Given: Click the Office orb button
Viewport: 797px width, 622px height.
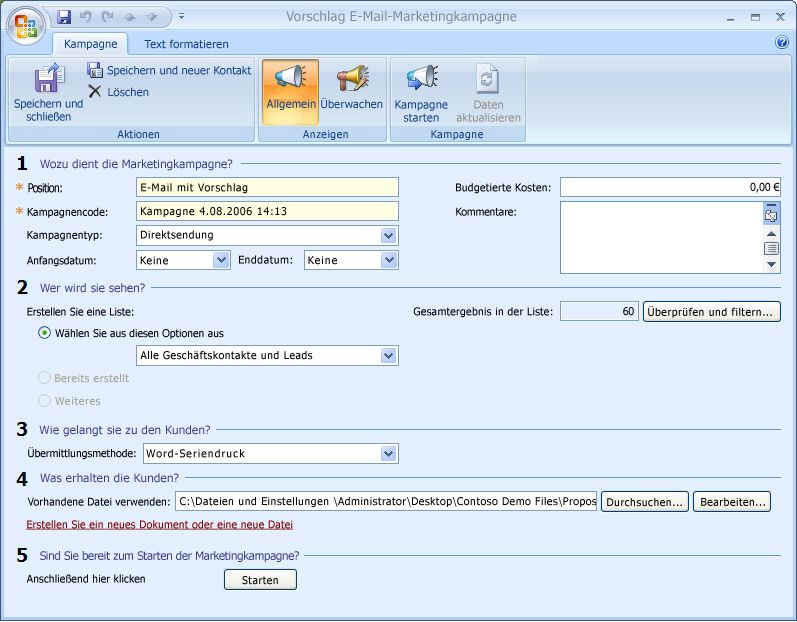Looking at the screenshot, I should coord(25,25).
